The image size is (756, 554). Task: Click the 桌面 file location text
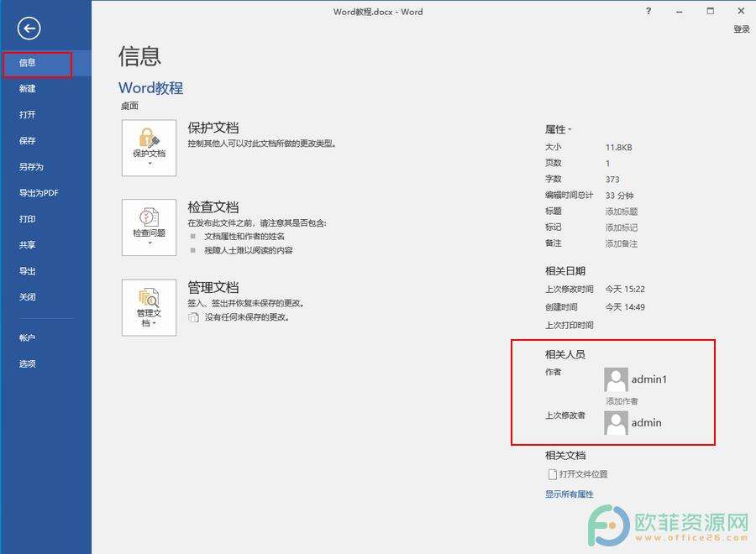pos(129,106)
